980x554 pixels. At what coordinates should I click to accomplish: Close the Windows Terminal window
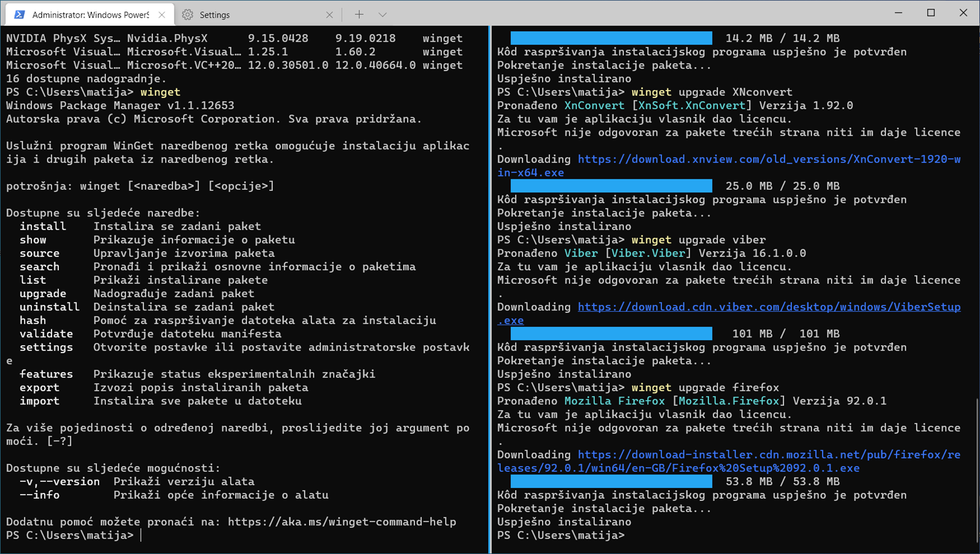coord(963,13)
